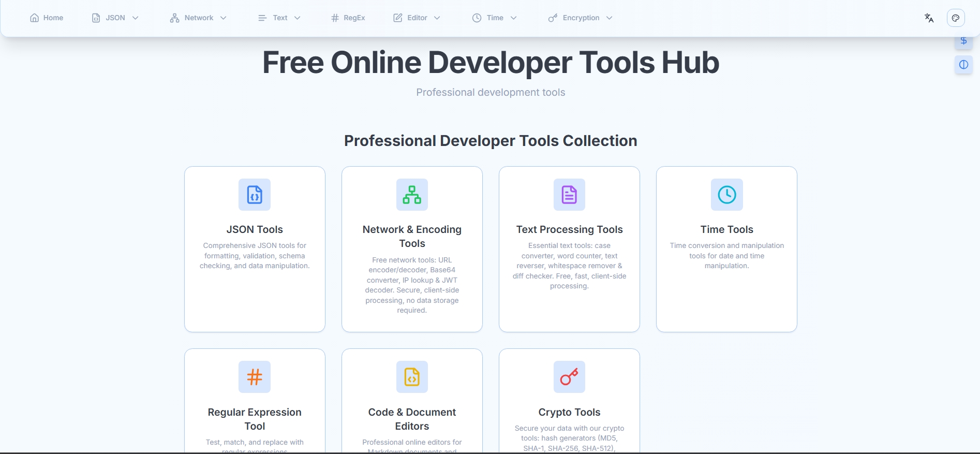Click the clock icon beside Time in navbar
980x454 pixels.
point(477,18)
